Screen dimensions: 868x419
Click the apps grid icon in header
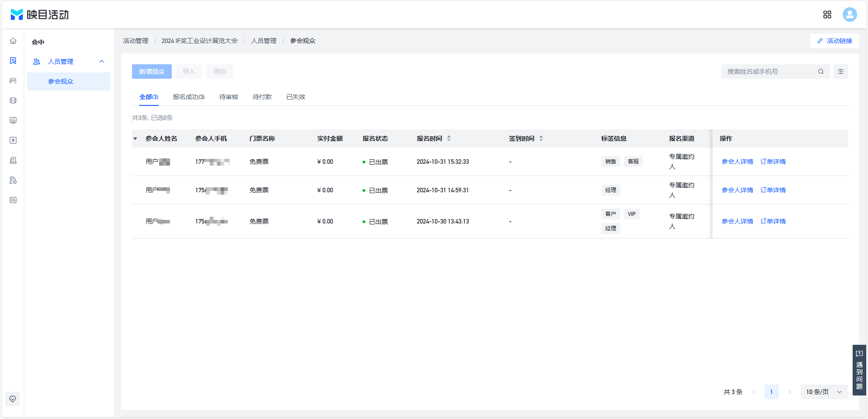(x=827, y=14)
